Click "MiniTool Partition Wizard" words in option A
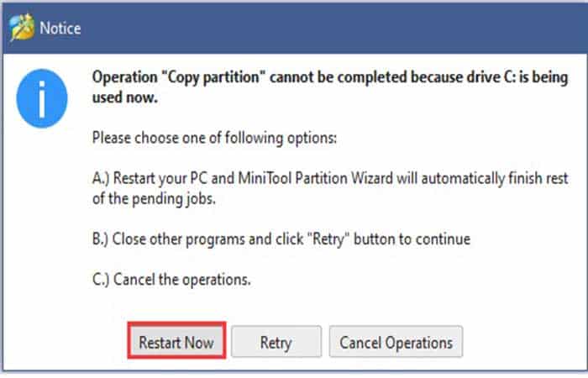The image size is (588, 378). pyautogui.click(x=316, y=178)
